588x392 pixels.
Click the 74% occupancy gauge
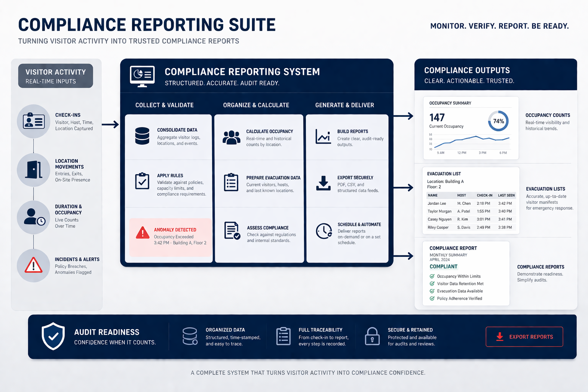click(498, 121)
